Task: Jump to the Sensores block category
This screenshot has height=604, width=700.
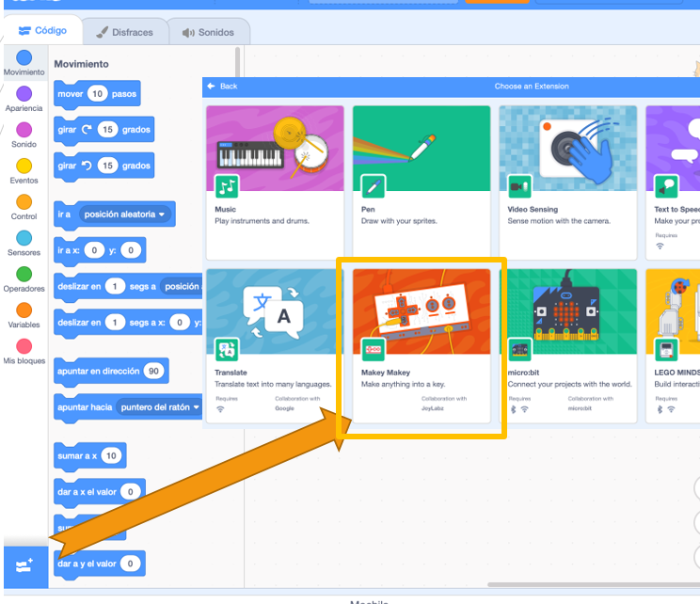Action: tap(24, 244)
